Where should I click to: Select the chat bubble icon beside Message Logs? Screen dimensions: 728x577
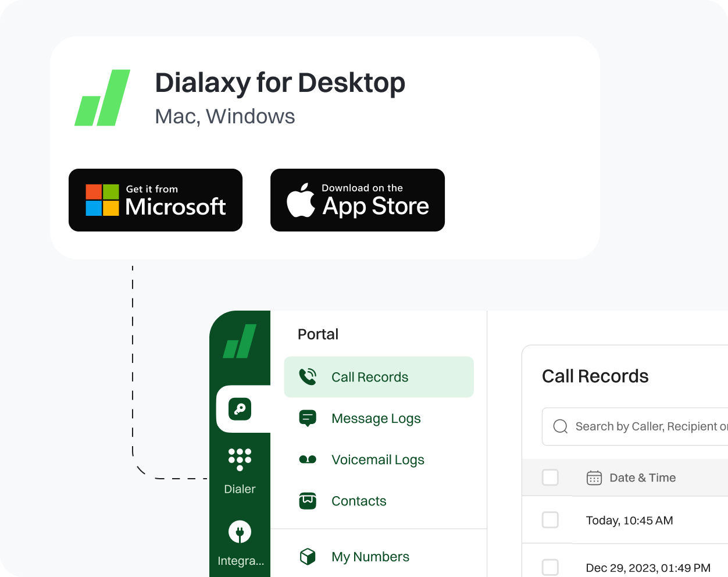pos(308,418)
